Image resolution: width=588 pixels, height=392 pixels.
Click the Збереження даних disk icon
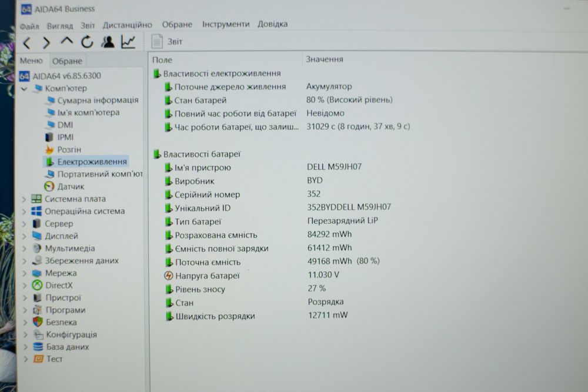(x=37, y=260)
